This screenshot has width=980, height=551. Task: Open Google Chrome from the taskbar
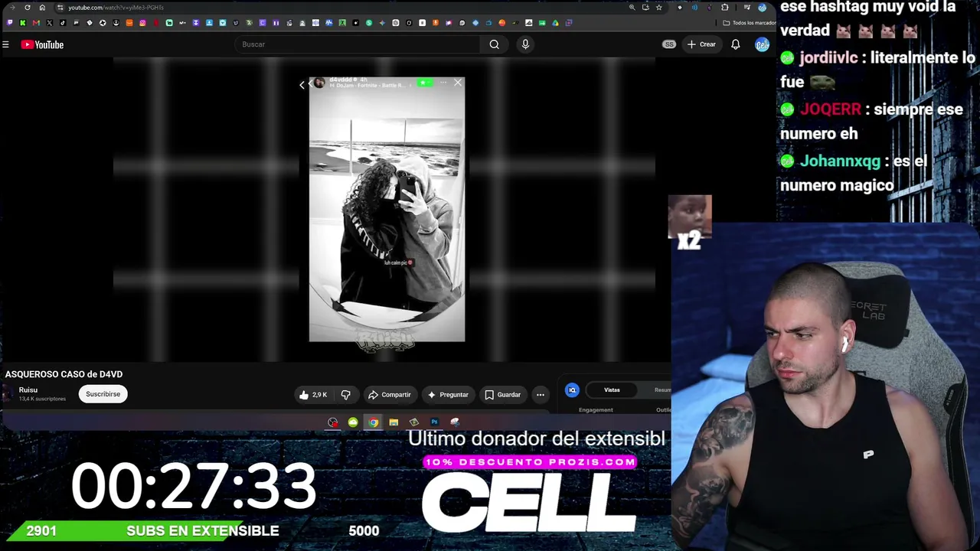373,422
